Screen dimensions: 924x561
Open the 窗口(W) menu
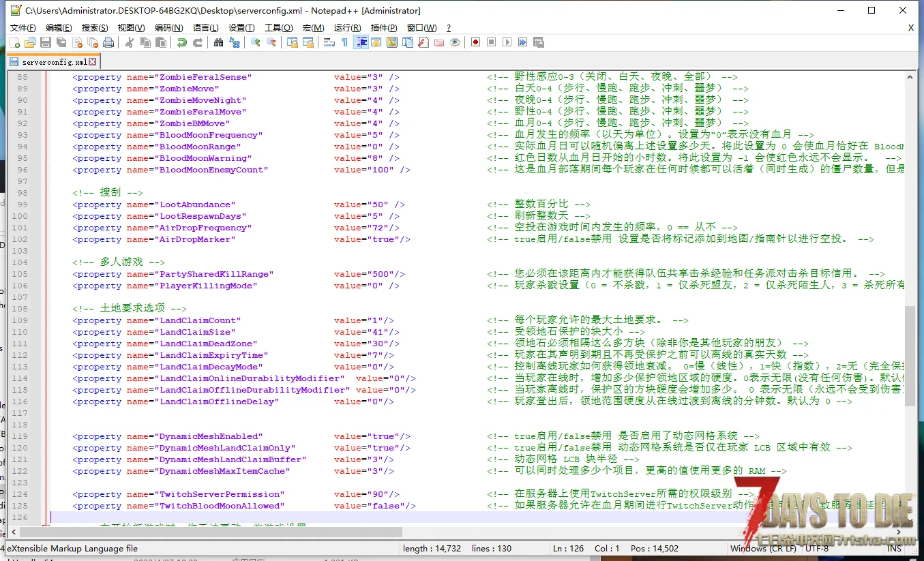pos(421,28)
